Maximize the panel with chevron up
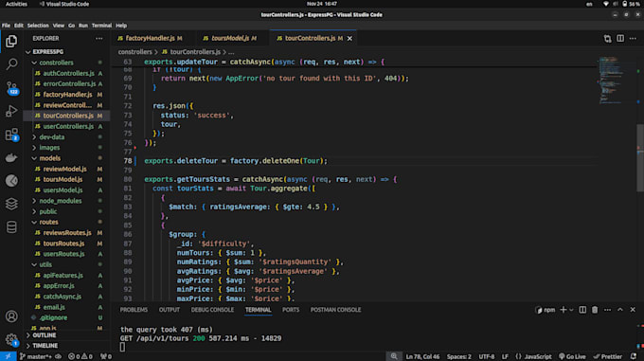This screenshot has height=361, width=644. click(620, 310)
